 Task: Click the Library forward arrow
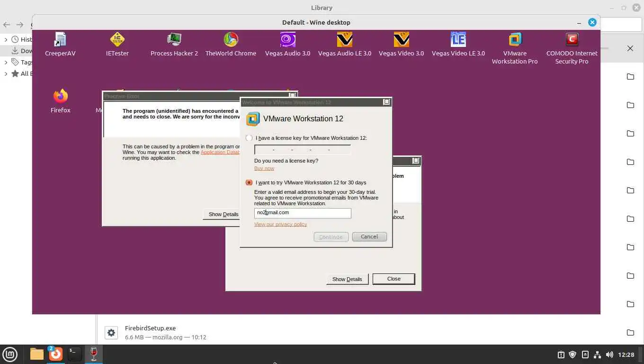click(x=20, y=25)
